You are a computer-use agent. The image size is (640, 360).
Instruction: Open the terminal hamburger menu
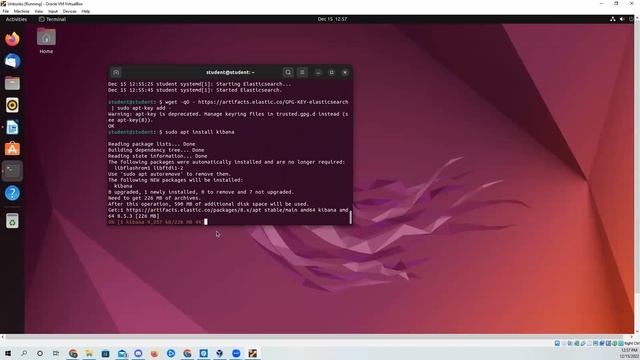(302, 72)
